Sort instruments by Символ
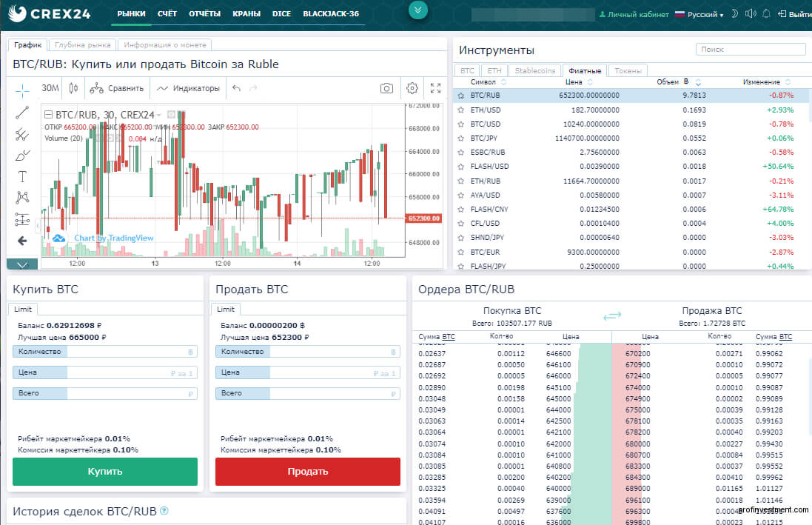The width and height of the screenshot is (812, 525). [488, 82]
